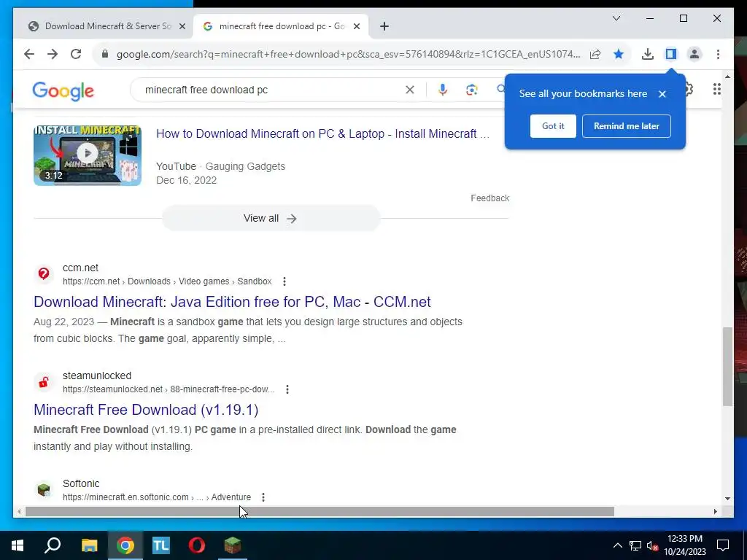Click the Chrome taskbar icon
The height and width of the screenshot is (560, 747).
point(125,545)
